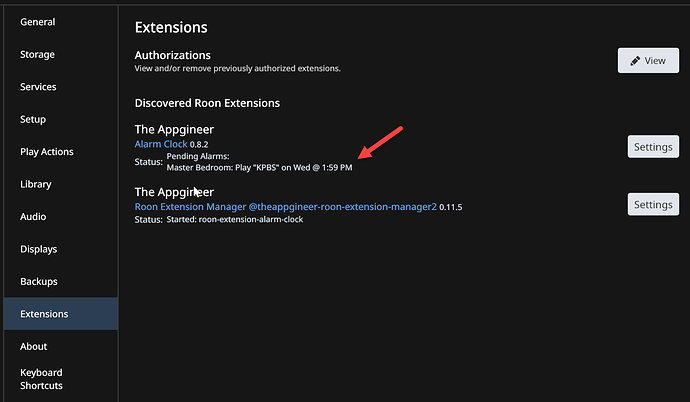Open the Library settings section
Screen dimensions: 690x402
point(36,184)
